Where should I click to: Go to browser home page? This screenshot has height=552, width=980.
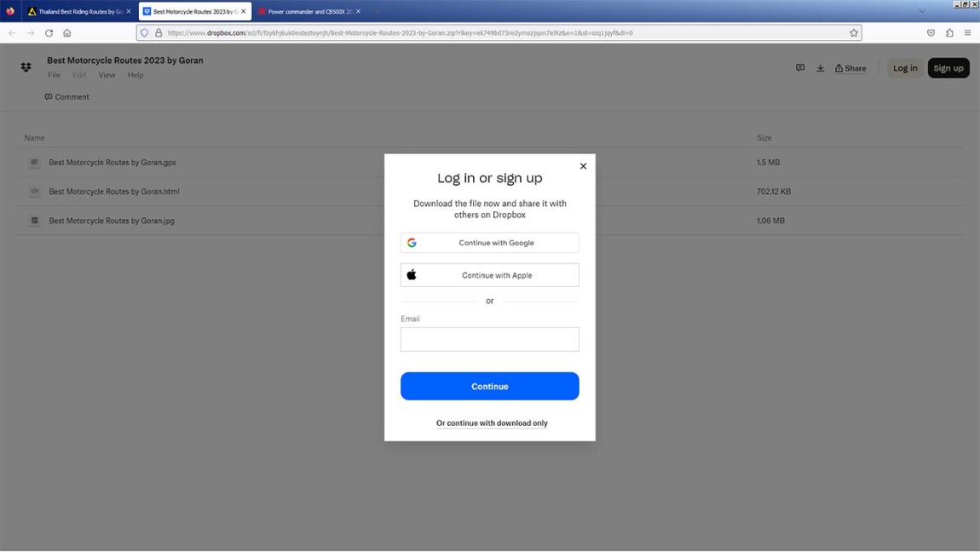point(67,33)
